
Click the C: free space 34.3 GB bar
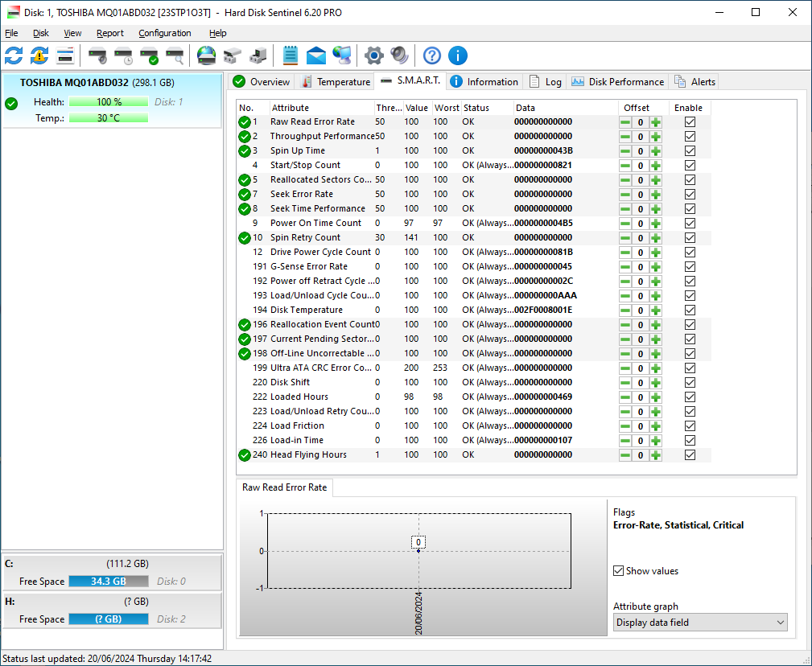109,581
